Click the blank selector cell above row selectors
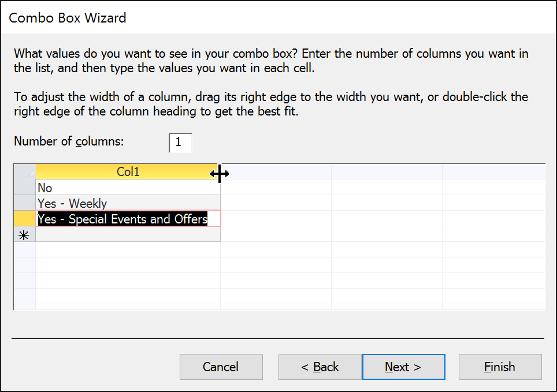This screenshot has width=557, height=392. tap(24, 171)
